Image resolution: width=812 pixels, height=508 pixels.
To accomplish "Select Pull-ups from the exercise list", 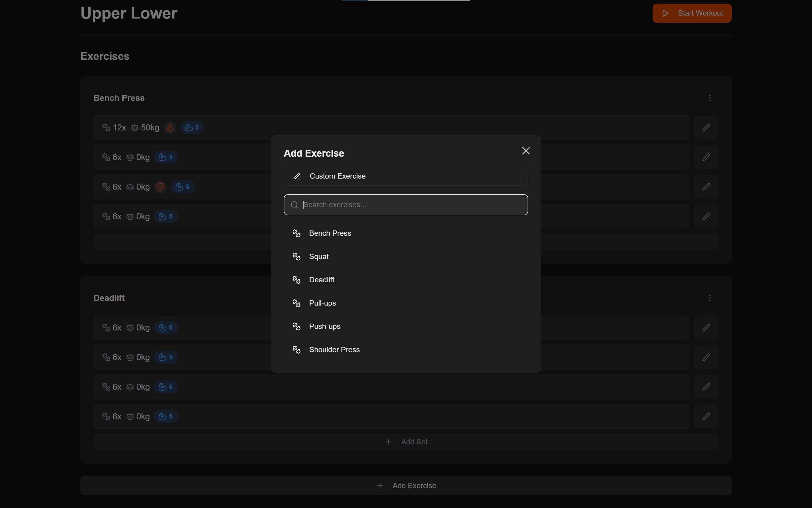I will [x=406, y=303].
